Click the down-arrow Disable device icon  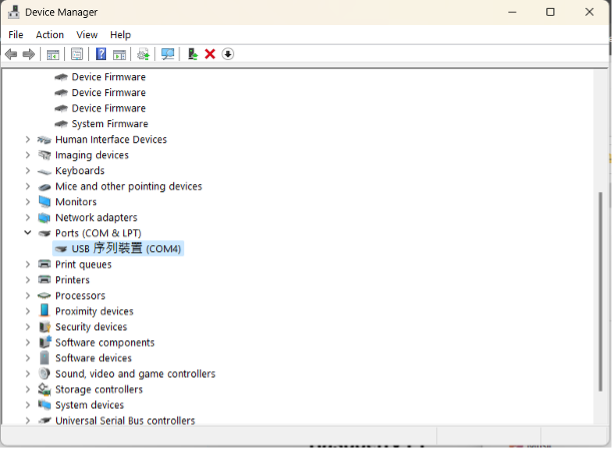228,54
